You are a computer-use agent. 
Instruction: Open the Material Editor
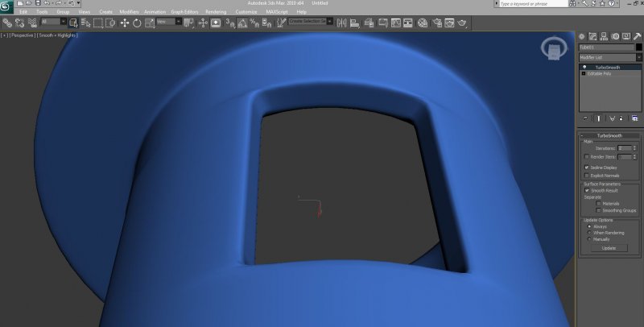pyautogui.click(x=422, y=23)
